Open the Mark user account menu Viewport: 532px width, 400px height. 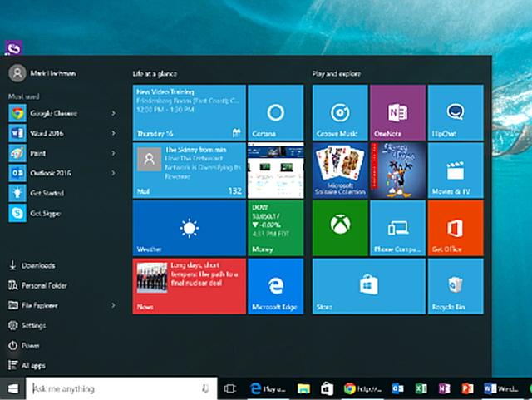[42, 73]
